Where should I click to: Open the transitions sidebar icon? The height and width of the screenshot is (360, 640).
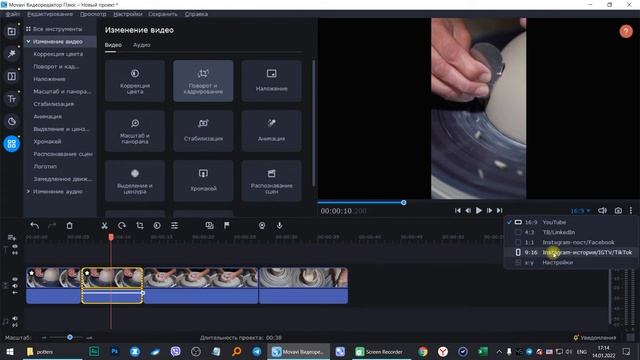[x=11, y=76]
